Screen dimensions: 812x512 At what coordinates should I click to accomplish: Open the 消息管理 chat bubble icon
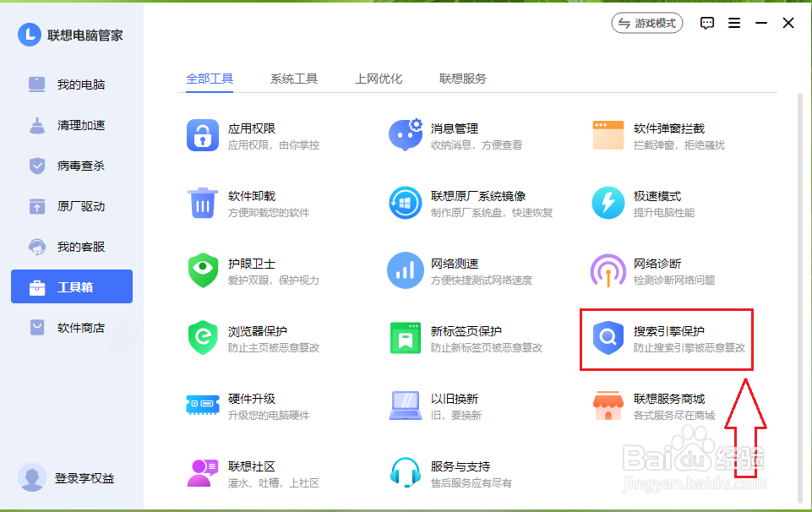406,134
